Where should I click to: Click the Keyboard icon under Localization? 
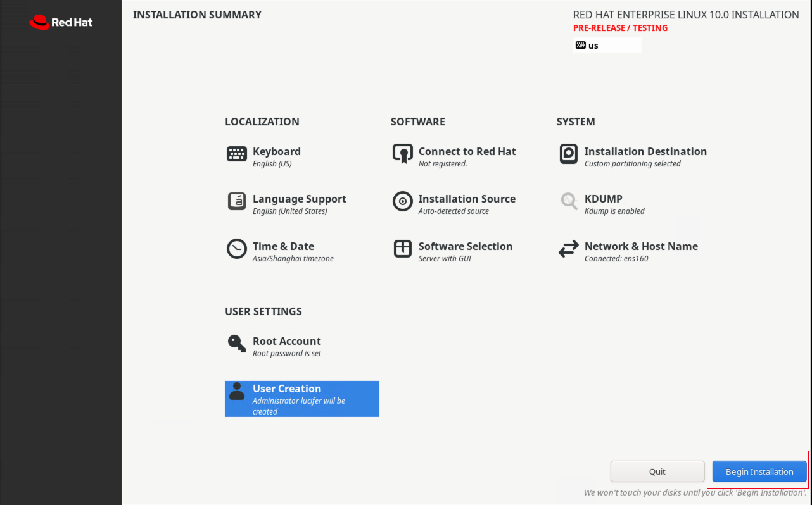pos(237,154)
